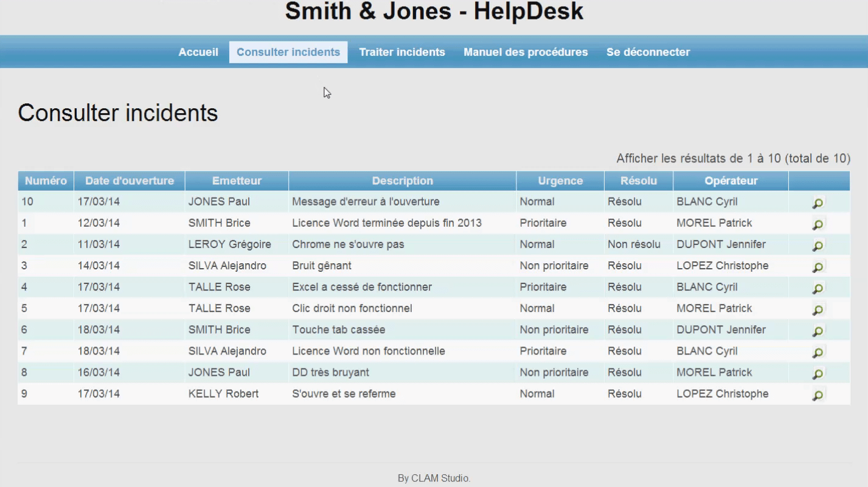The width and height of the screenshot is (868, 487).
Task: Inspect incident 3 'Bruit gênant' with magnifier
Action: point(818,266)
